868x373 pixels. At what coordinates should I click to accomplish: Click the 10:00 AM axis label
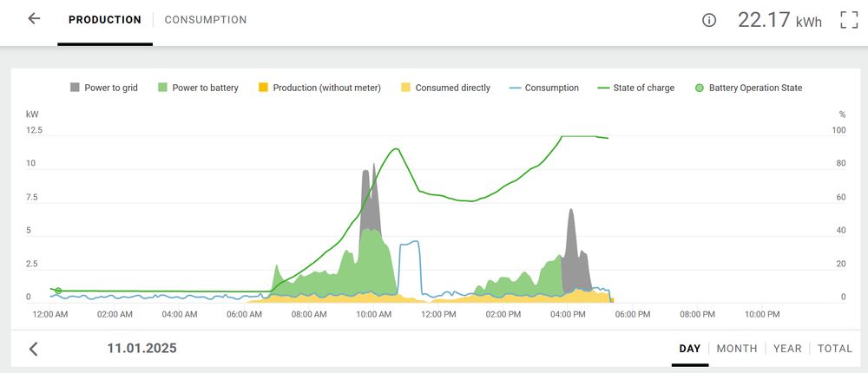[373, 314]
